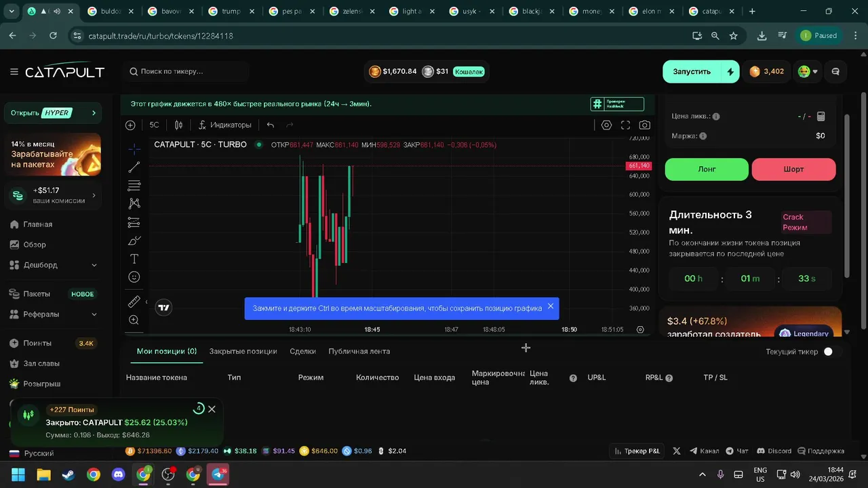Open the hamburger menu next to Catapult logo
Image resolution: width=868 pixels, height=488 pixels.
pyautogui.click(x=14, y=72)
